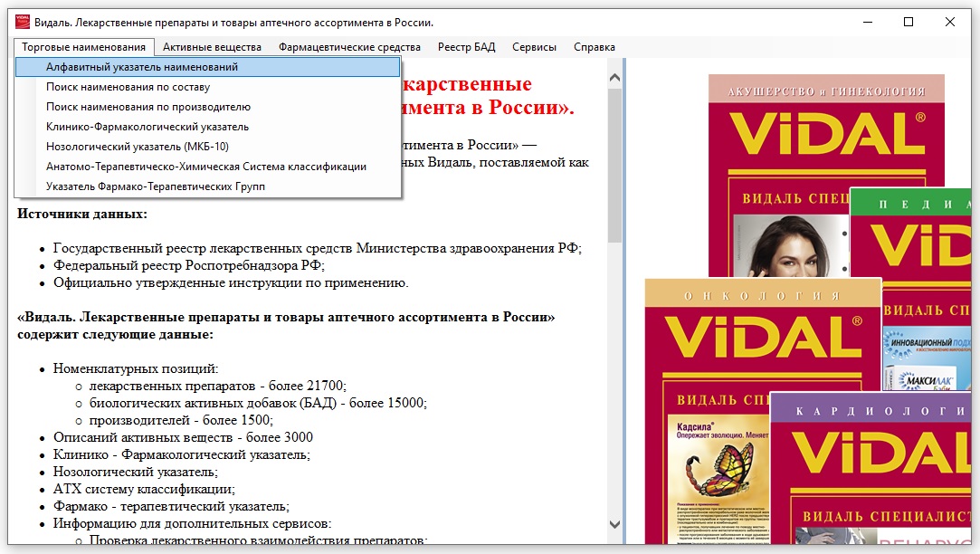The width and height of the screenshot is (980, 554).
Task: Click the scrollbar down arrow
Action: 615,524
